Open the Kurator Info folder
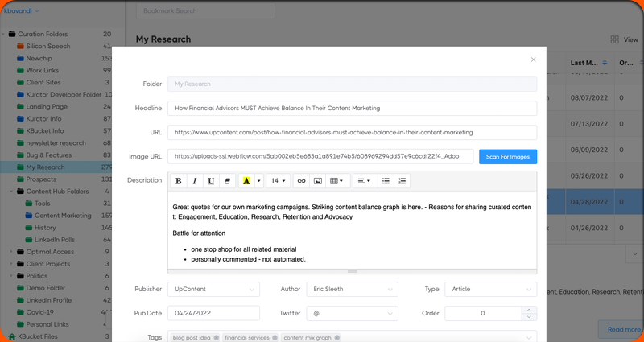 coord(43,118)
